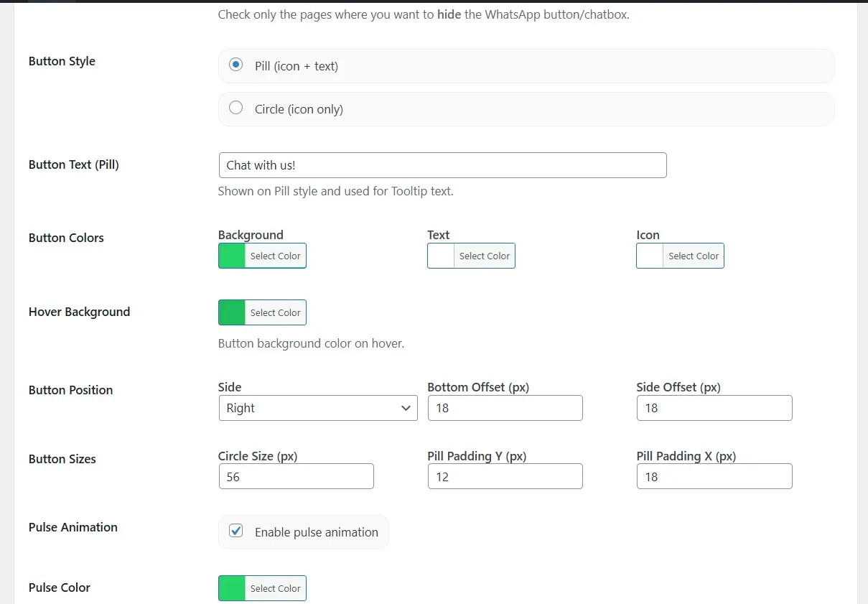
Task: Open the Side position dropdown
Action: tap(317, 408)
